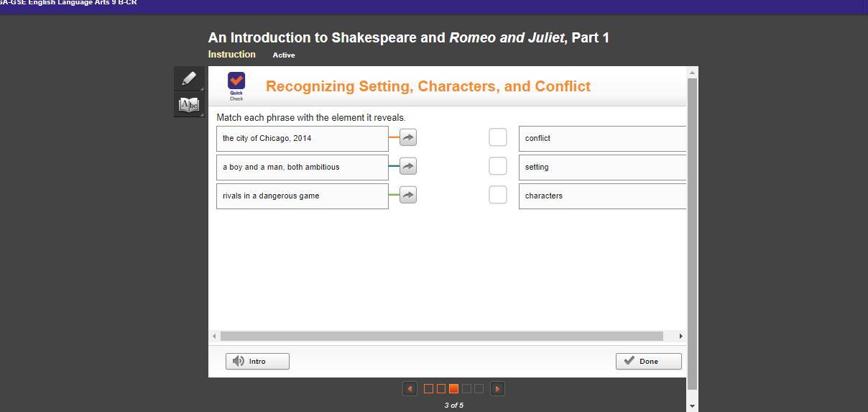Jump to slide 5 square
The height and width of the screenshot is (412, 868).
pos(479,388)
